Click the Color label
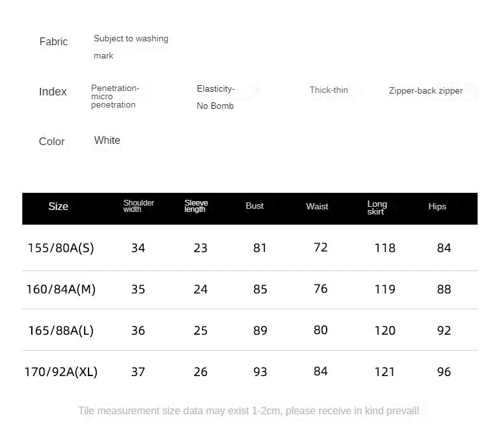 pos(52,142)
